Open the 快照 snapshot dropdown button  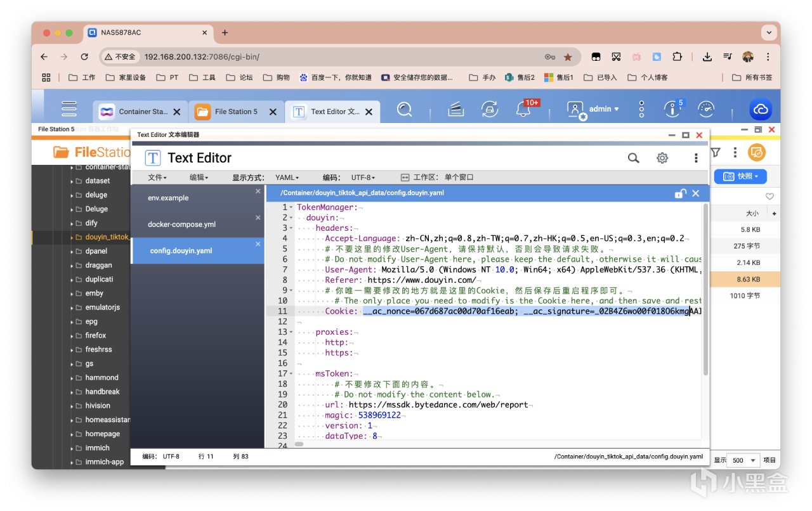coord(740,176)
